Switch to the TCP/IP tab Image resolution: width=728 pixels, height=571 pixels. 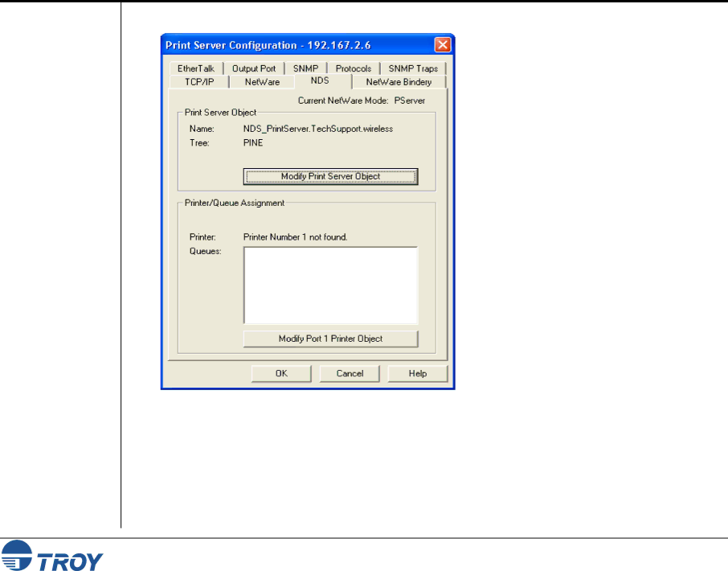198,82
